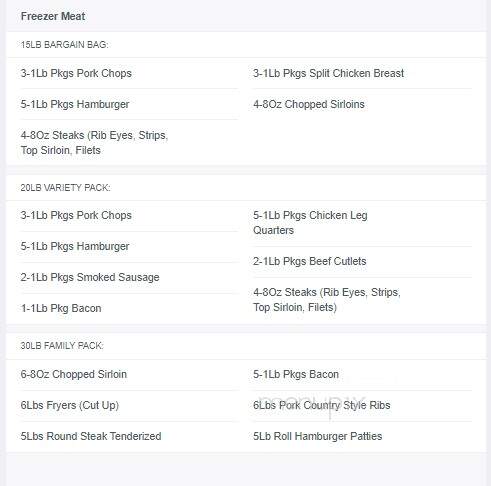The height and width of the screenshot is (486, 491).
Task: Select 5Lb Roll Hamburger Patties item
Action: (317, 436)
